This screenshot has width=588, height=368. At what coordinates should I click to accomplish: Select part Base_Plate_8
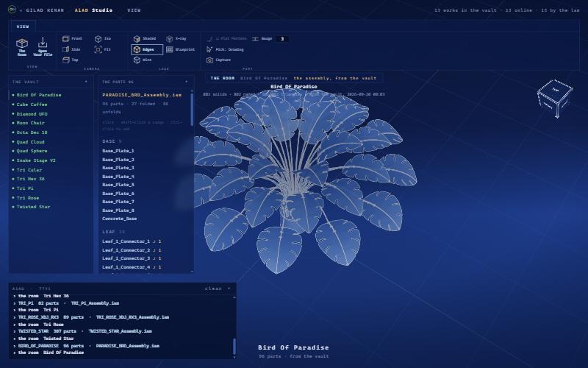[x=118, y=210]
